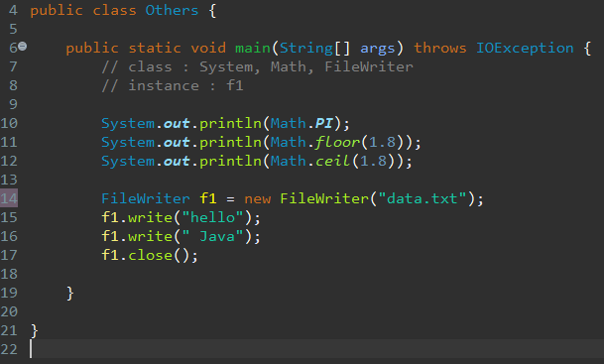Click 'args' parameter in main signature
604x364 pixels.
coord(378,49)
